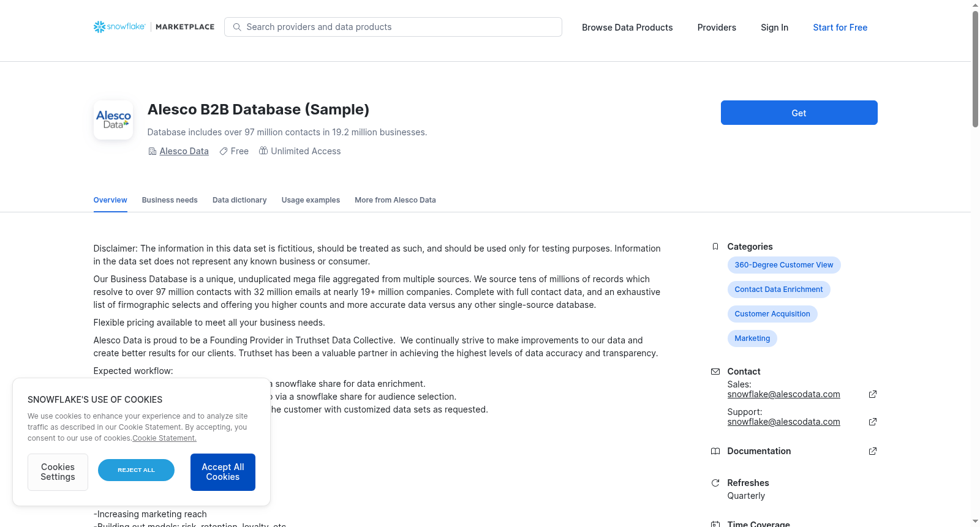Screen dimensions: 980x527
Task: Click Sign In
Action: [x=774, y=28]
